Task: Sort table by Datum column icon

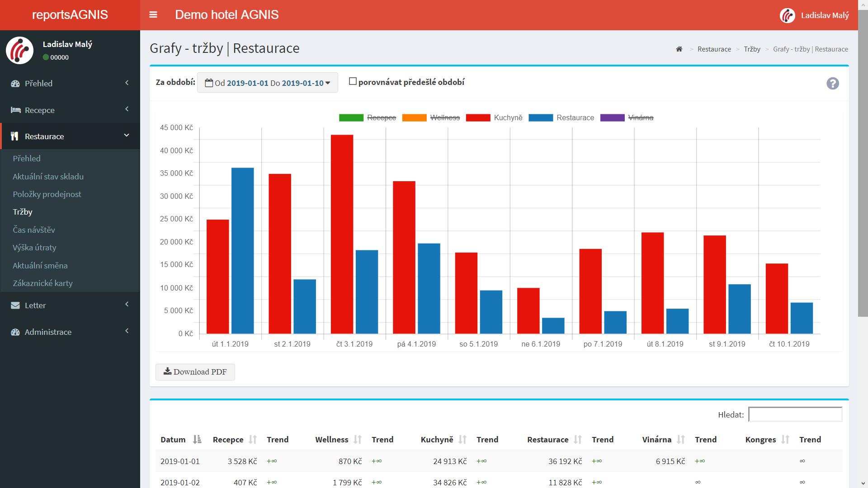Action: [x=197, y=440]
